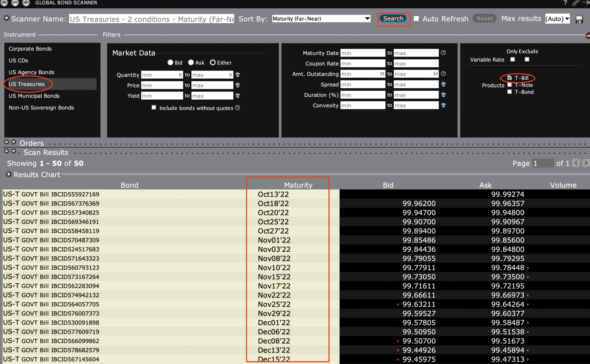Tick Include bonds without quotes checkbox

coord(154,107)
